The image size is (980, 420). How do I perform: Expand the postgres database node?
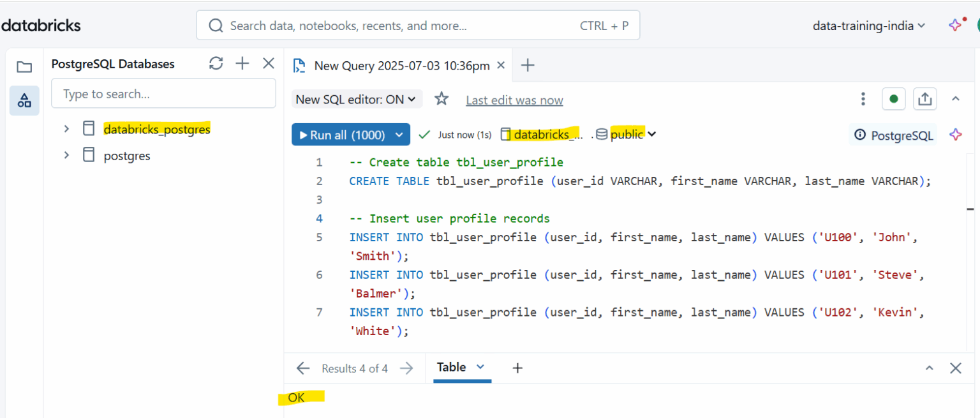[66, 155]
